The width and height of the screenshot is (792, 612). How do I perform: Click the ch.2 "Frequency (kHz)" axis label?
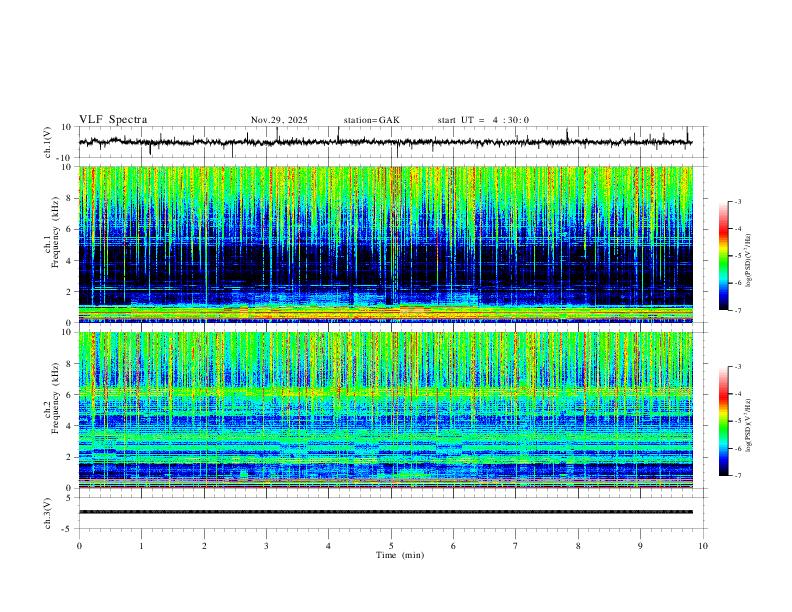56,398
